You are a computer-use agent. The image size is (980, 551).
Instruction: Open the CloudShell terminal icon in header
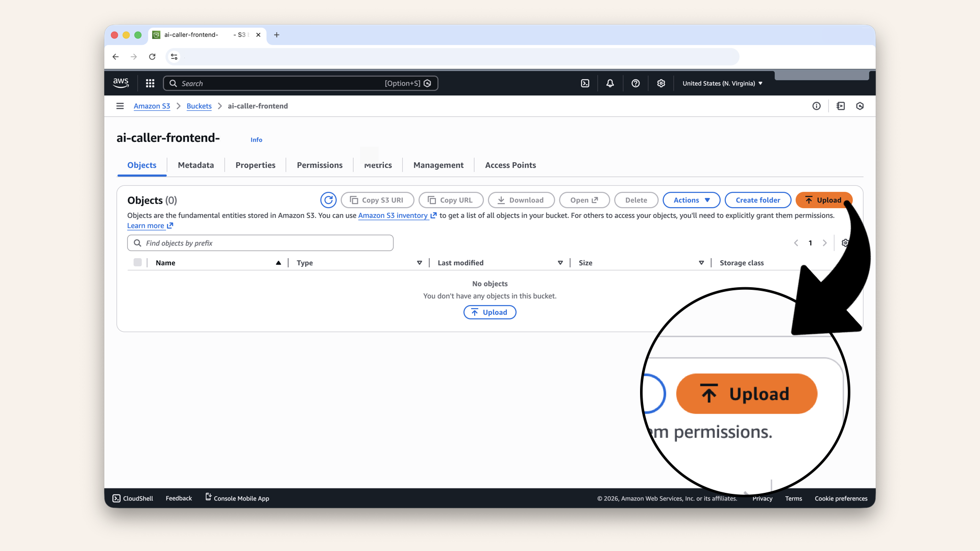[585, 83]
